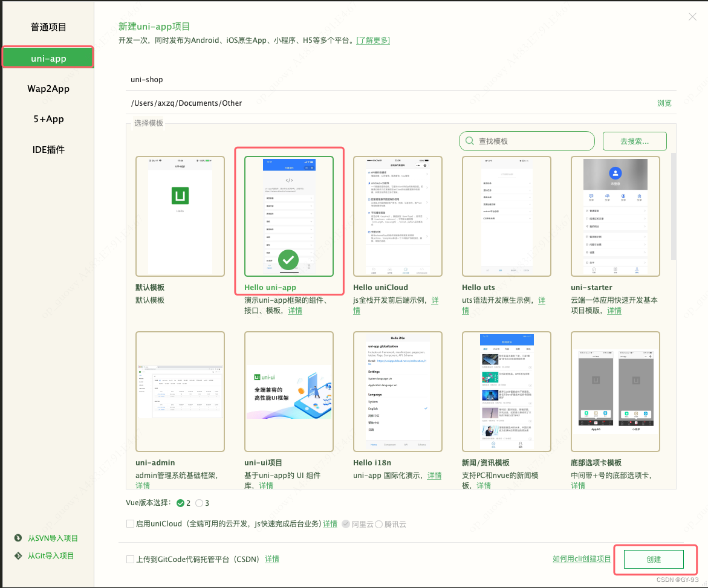
Task: Enable the 启用uniCloud checkbox
Action: coord(130,523)
